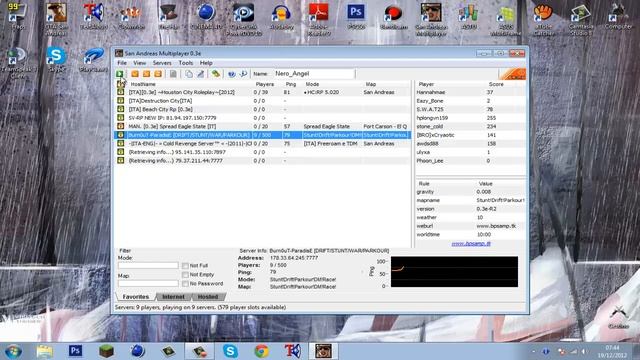Open the File menu
Screen dimensions: 640x360
pyautogui.click(x=122, y=63)
